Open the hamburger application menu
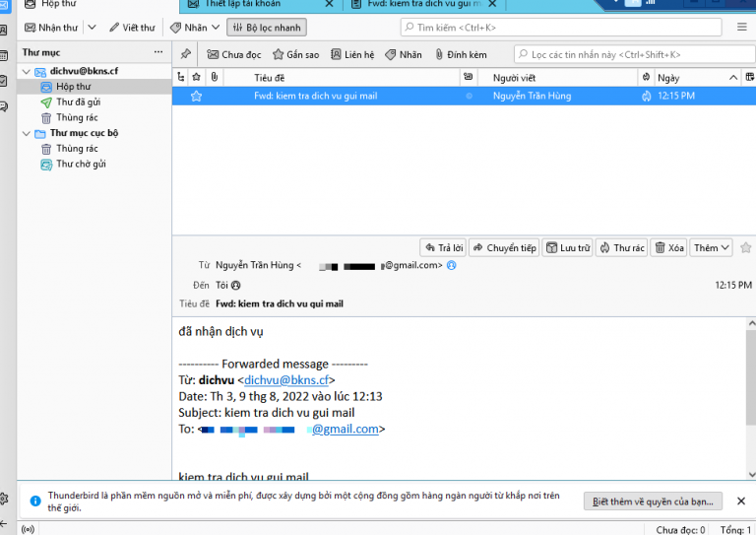The image size is (756, 535). pos(741,27)
